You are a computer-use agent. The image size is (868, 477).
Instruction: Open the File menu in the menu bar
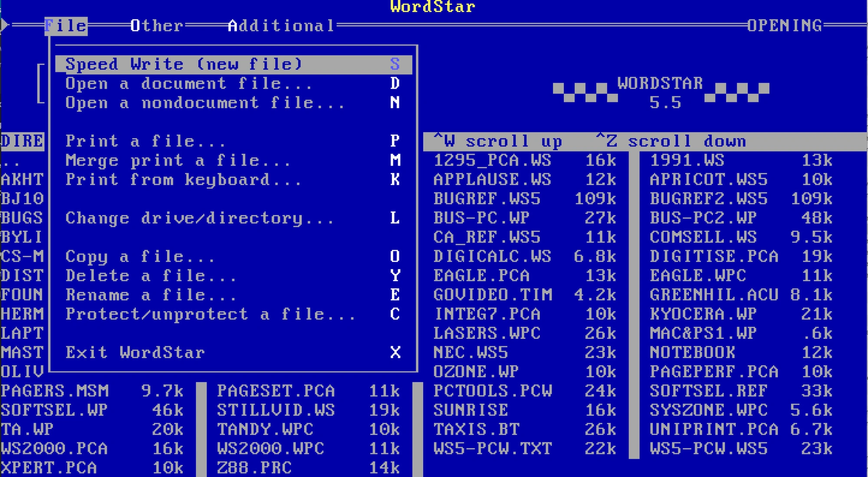[66, 26]
